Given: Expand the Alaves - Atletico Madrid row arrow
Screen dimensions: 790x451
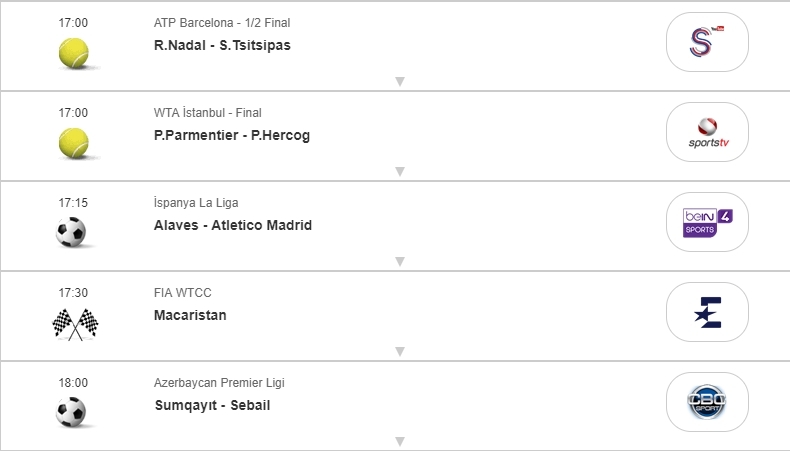Looking at the screenshot, I should [x=399, y=262].
